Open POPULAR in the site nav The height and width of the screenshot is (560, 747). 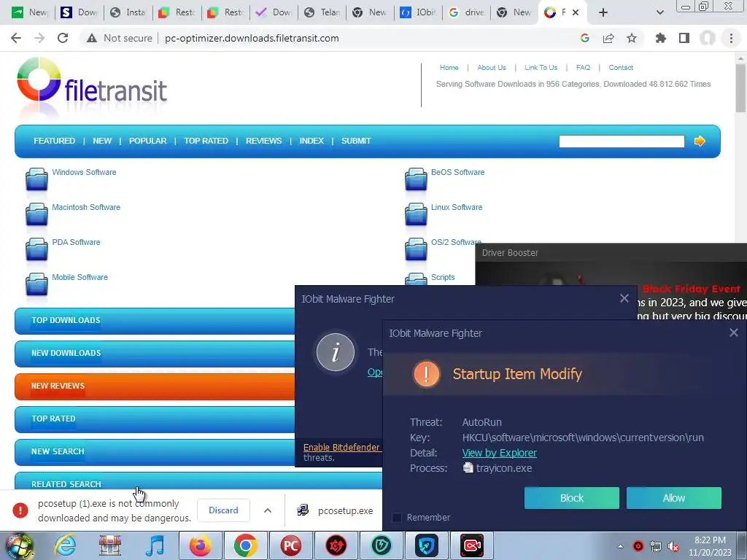tap(147, 141)
